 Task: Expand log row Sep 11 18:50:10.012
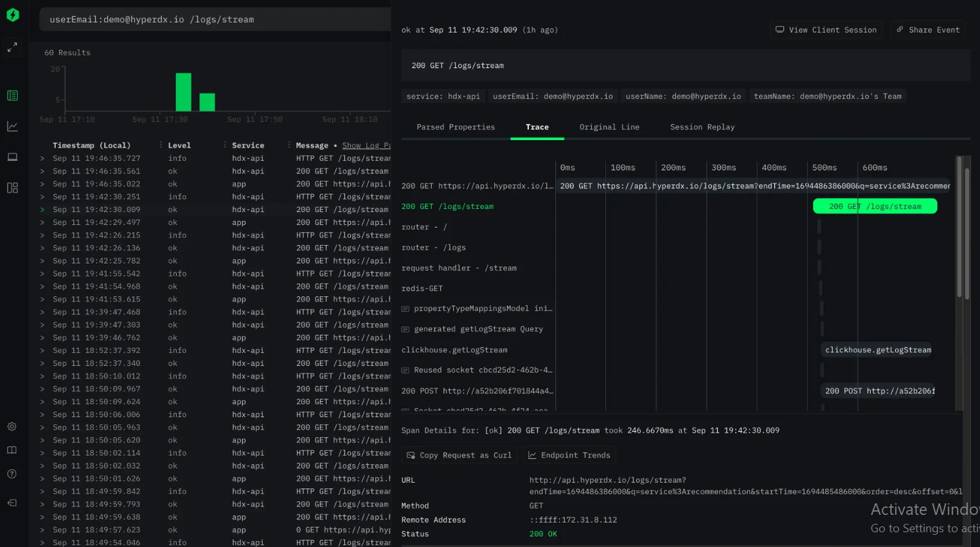coord(42,376)
